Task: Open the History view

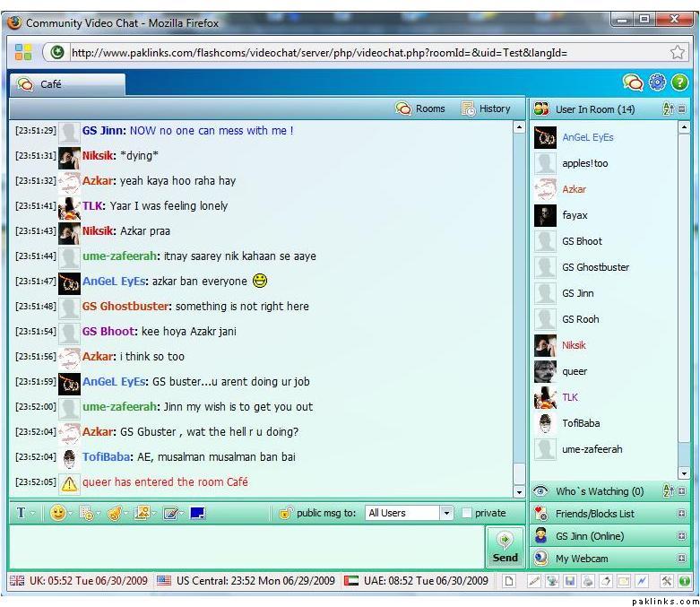Action: pyautogui.click(x=486, y=108)
